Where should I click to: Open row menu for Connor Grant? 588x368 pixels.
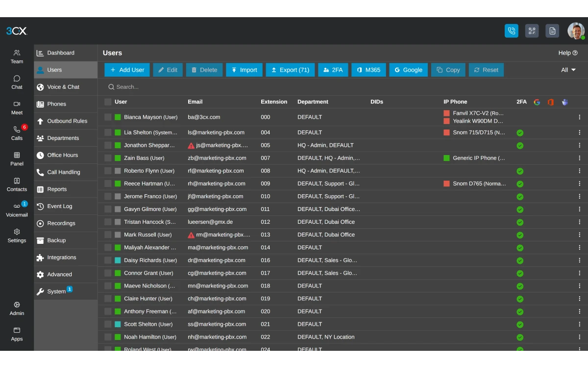[580, 273]
